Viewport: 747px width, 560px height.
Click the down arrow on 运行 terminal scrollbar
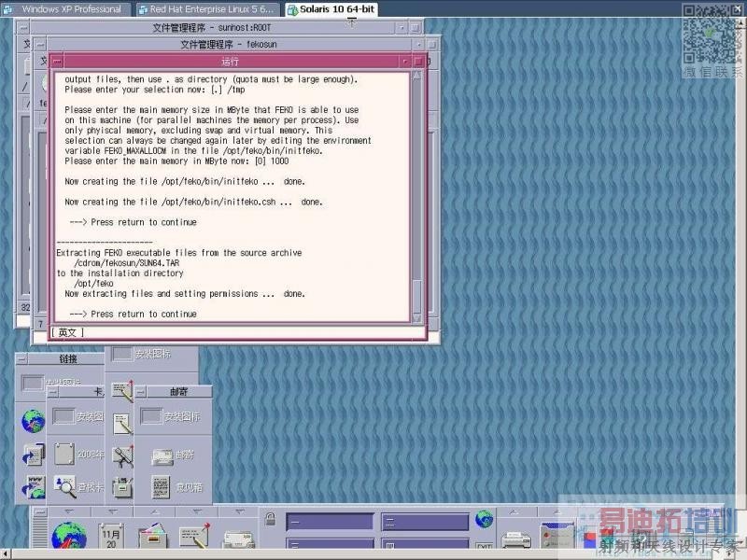[416, 317]
